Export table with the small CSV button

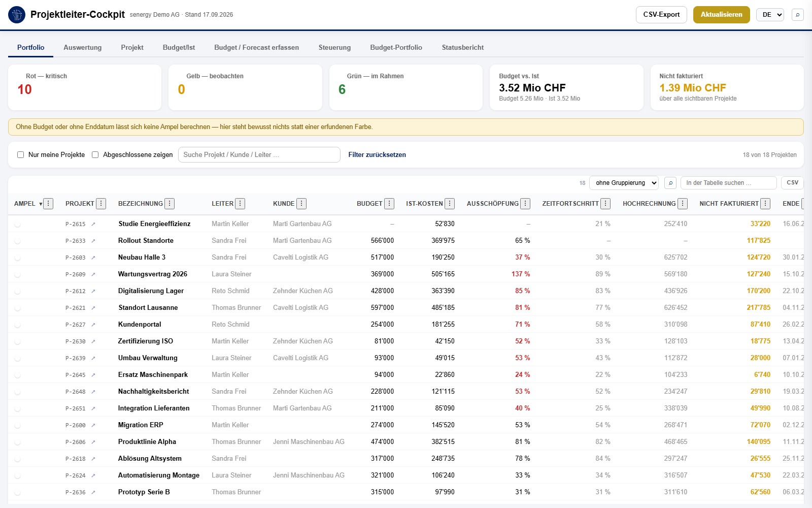pyautogui.click(x=792, y=183)
